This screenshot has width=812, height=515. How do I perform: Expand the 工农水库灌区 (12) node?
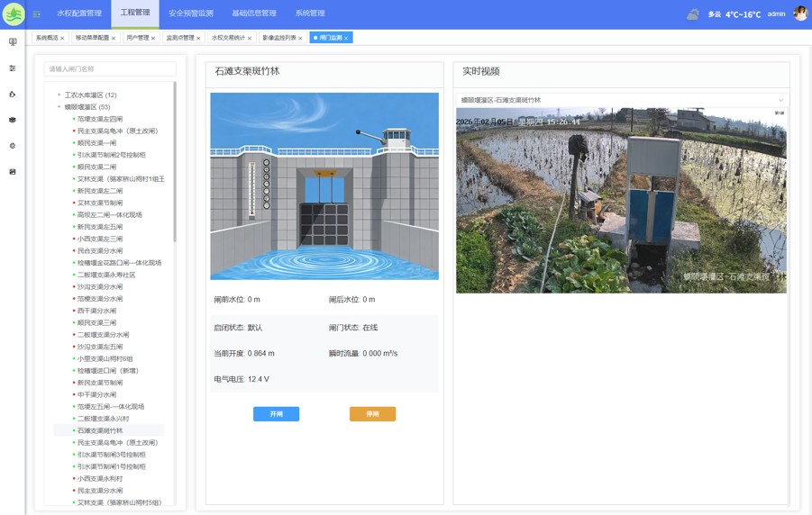point(59,95)
